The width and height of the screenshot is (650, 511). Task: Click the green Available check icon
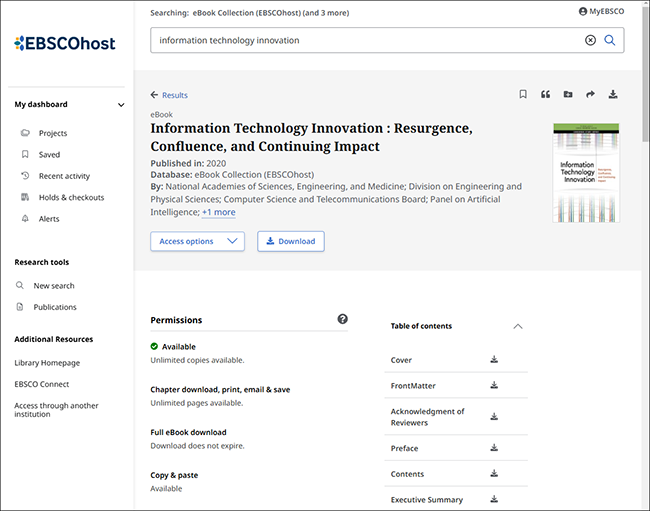(x=154, y=346)
